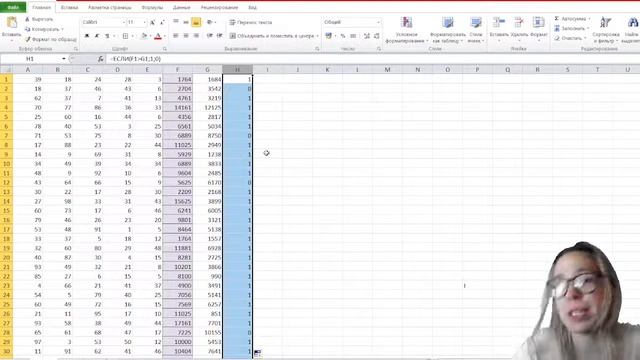The image size is (640, 360).
Task: Open the Общий number format dropdown
Action: point(378,22)
